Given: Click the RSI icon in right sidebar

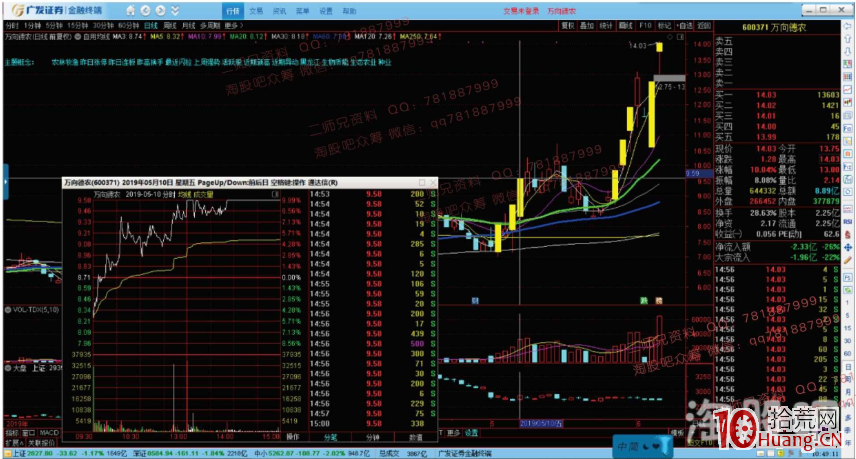Looking at the screenshot, I should tap(847, 222).
